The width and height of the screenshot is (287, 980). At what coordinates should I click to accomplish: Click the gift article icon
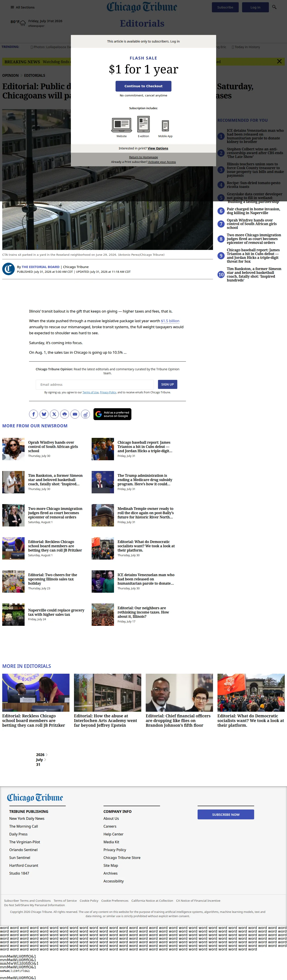(86, 414)
